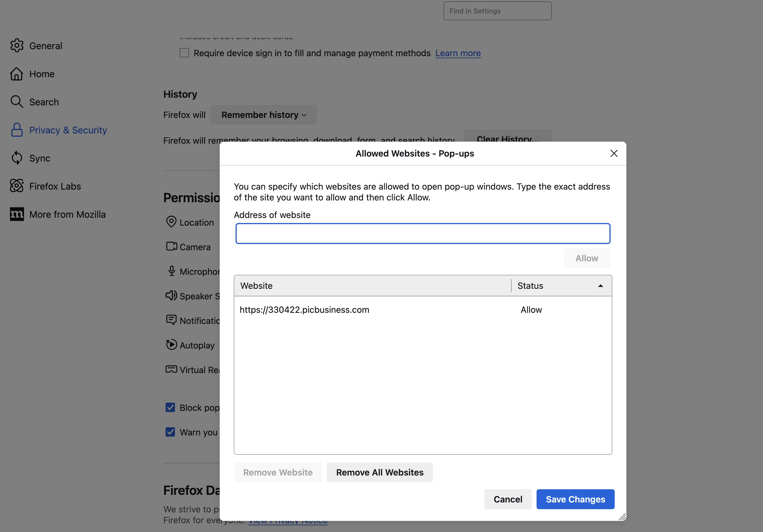Close the Allowed Websites dialog
This screenshot has width=763, height=532.
click(614, 153)
